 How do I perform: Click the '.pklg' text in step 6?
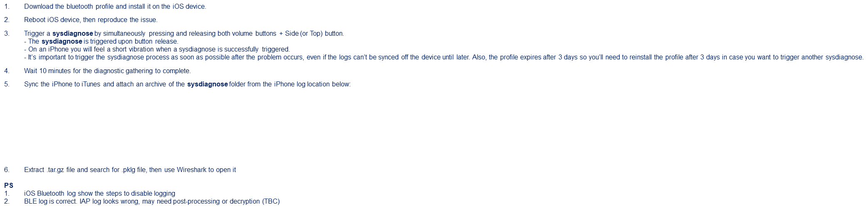(x=129, y=170)
